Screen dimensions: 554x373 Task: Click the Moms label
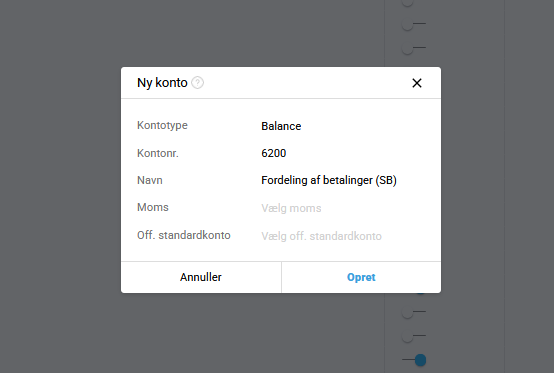tap(153, 207)
